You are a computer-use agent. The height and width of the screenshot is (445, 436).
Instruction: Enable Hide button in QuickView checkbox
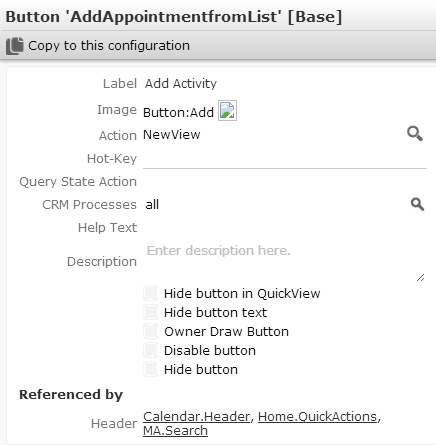(151, 293)
